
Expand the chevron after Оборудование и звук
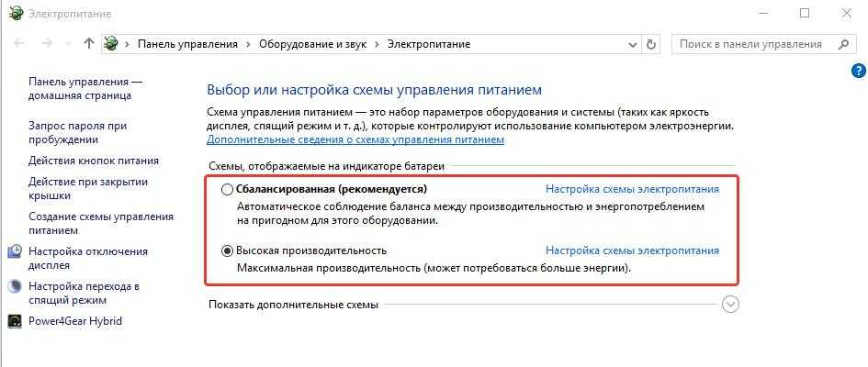pos(377,44)
